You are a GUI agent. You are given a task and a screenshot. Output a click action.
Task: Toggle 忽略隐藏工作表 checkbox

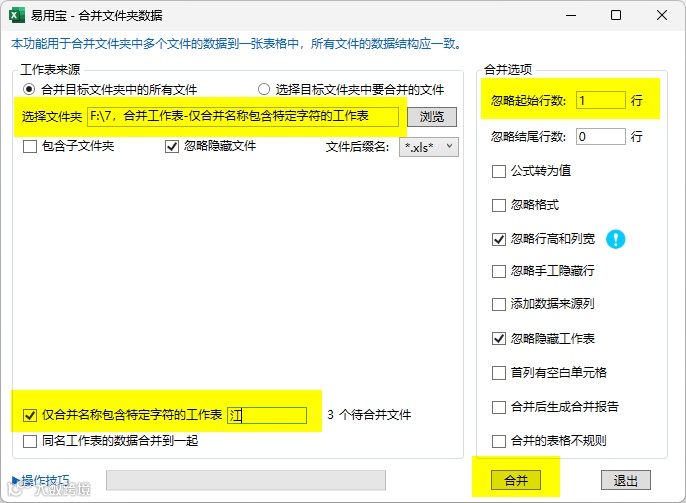[x=499, y=339]
